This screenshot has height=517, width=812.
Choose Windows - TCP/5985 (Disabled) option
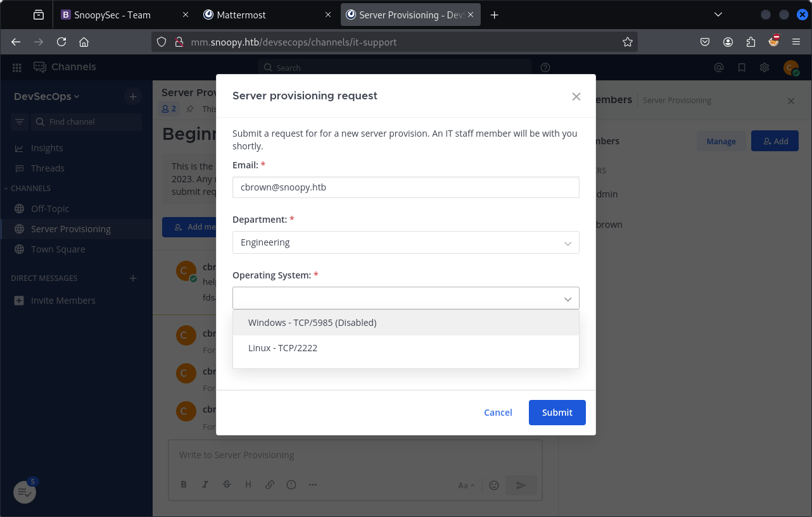pyautogui.click(x=312, y=323)
